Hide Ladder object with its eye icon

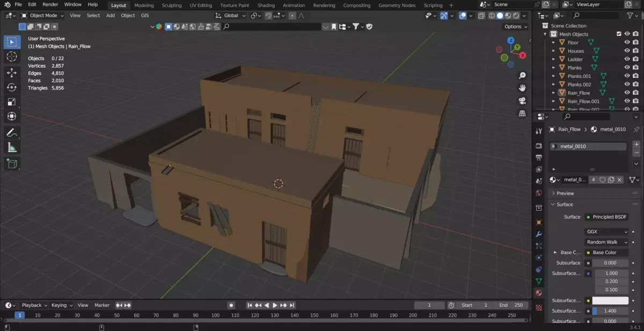coord(627,59)
